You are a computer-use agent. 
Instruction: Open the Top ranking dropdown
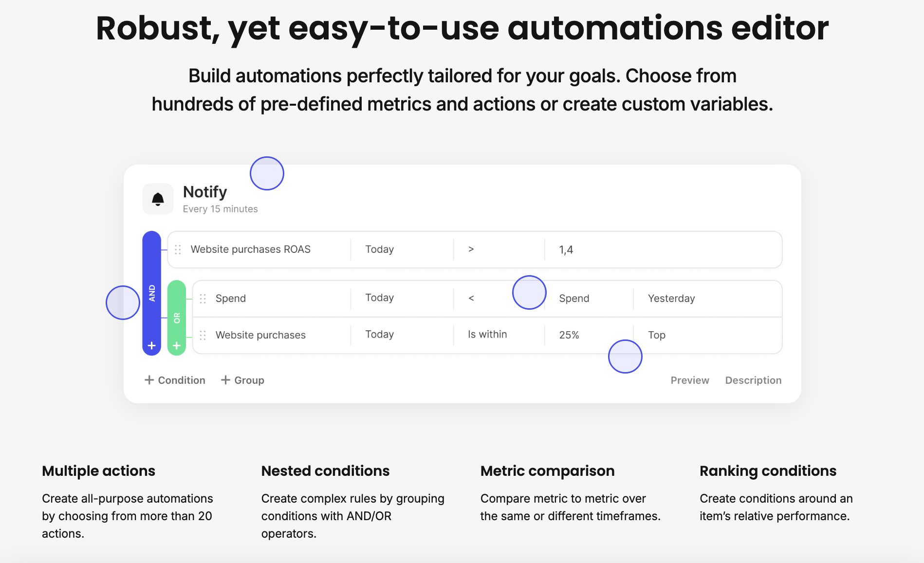(x=656, y=335)
